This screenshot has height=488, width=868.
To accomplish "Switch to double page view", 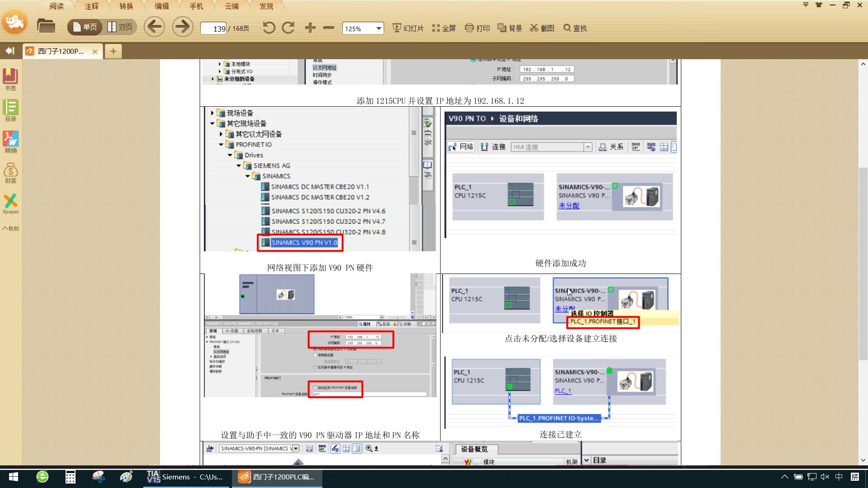I will click(120, 28).
